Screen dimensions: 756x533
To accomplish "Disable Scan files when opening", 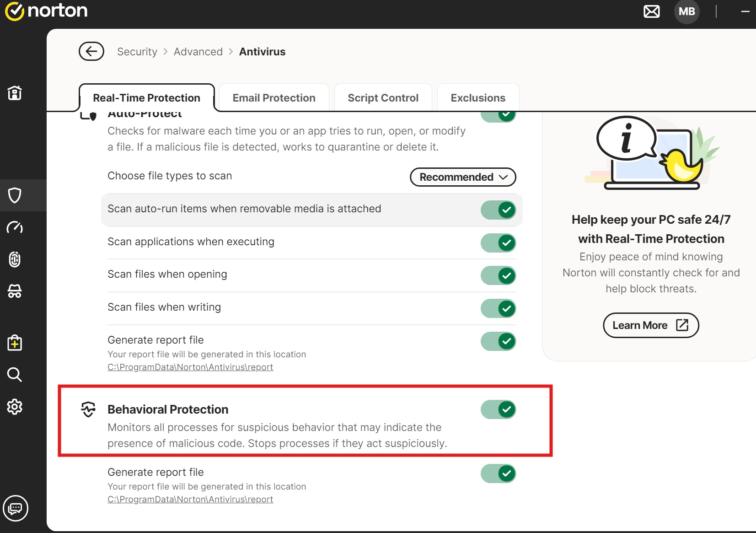I will pyautogui.click(x=498, y=275).
